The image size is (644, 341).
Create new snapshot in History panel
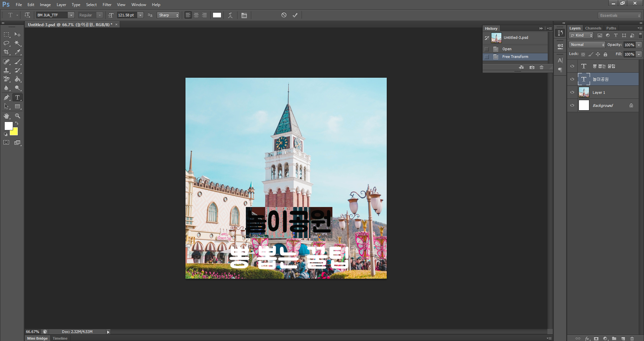pyautogui.click(x=532, y=67)
